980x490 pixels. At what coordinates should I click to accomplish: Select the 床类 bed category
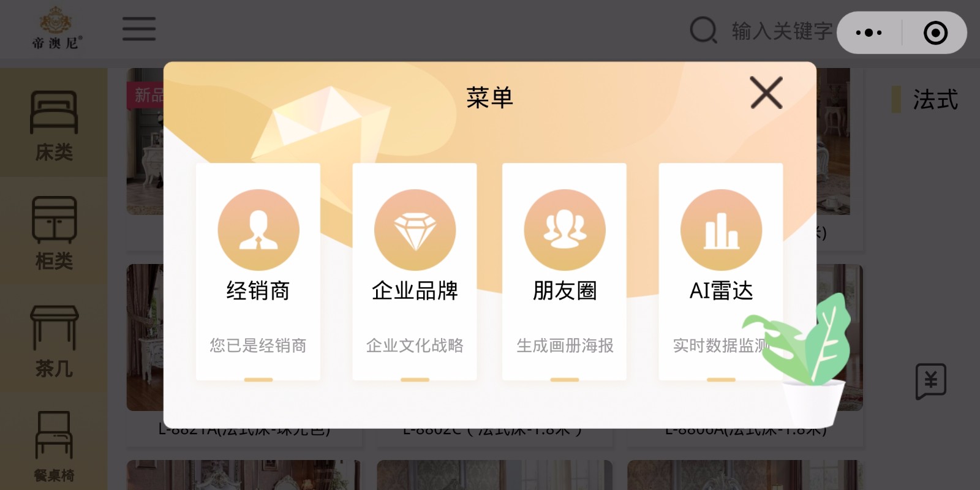tap(54, 125)
